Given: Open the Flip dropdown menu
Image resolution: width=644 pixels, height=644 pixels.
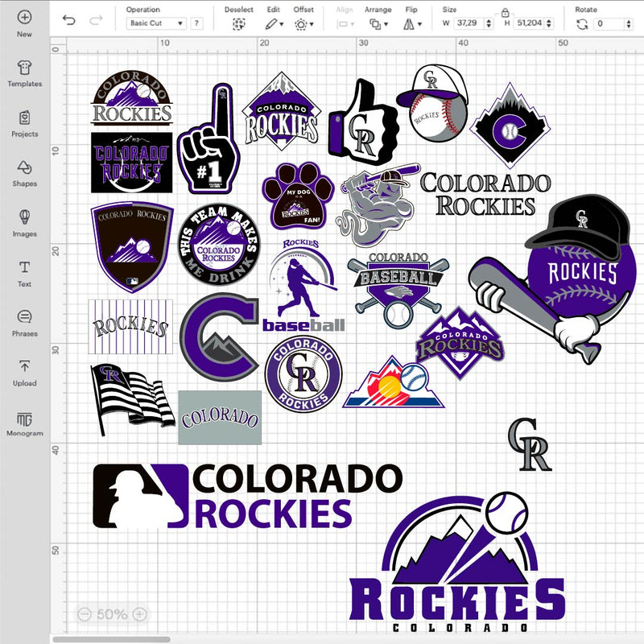Looking at the screenshot, I should pyautogui.click(x=411, y=24).
